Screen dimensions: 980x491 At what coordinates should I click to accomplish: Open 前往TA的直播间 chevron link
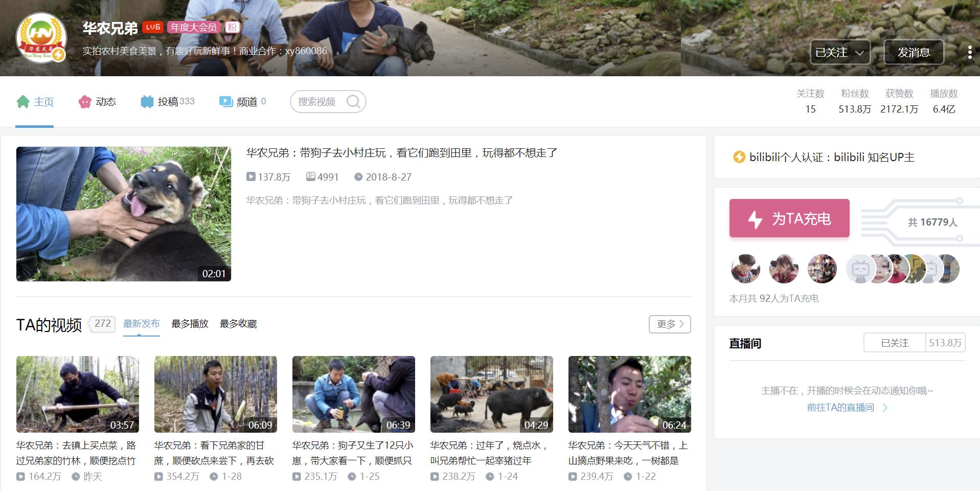click(x=884, y=408)
